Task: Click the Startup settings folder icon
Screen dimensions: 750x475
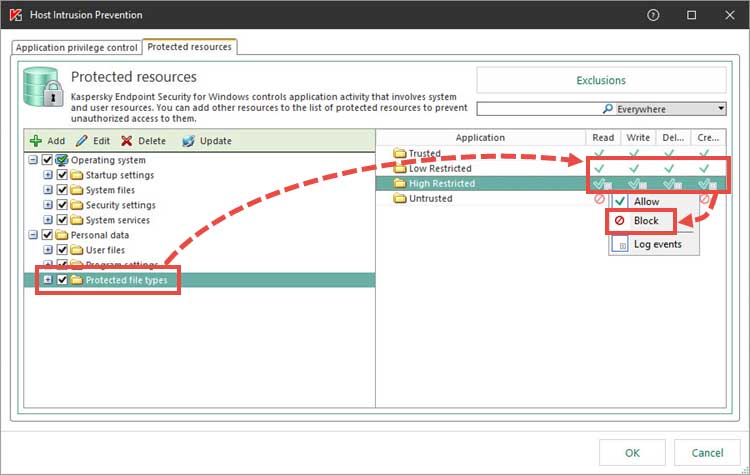Action: pos(77,175)
